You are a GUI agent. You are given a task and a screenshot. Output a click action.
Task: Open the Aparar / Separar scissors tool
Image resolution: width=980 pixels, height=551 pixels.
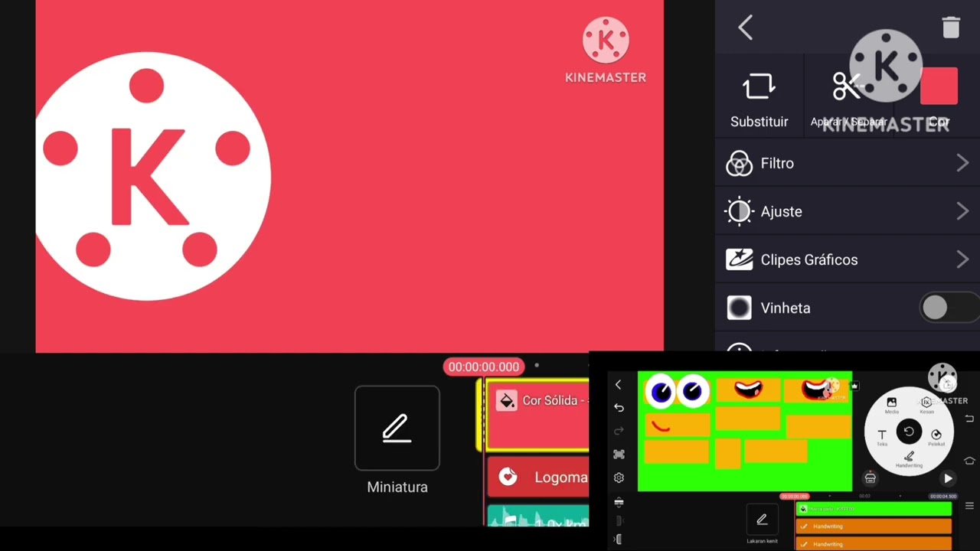point(848,86)
